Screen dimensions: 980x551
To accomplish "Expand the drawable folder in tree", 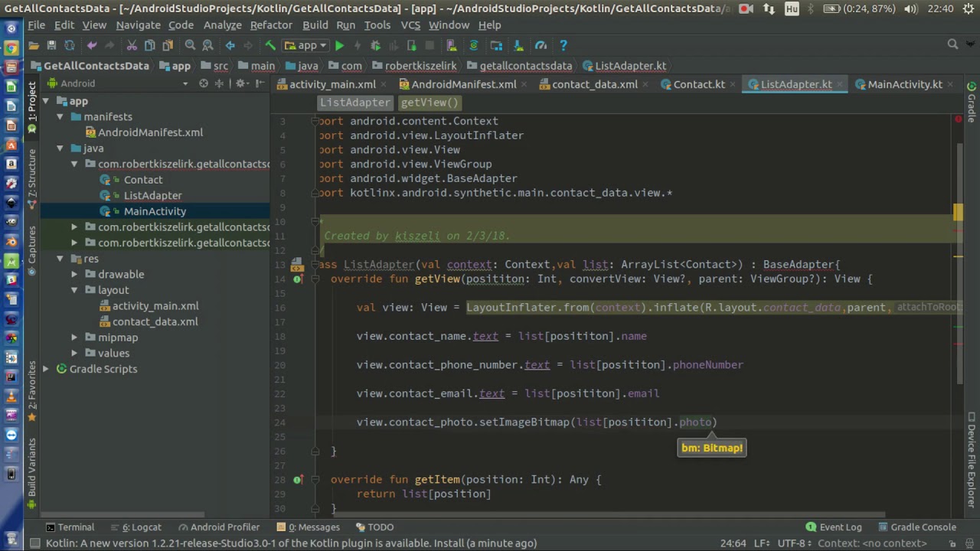I will point(74,275).
